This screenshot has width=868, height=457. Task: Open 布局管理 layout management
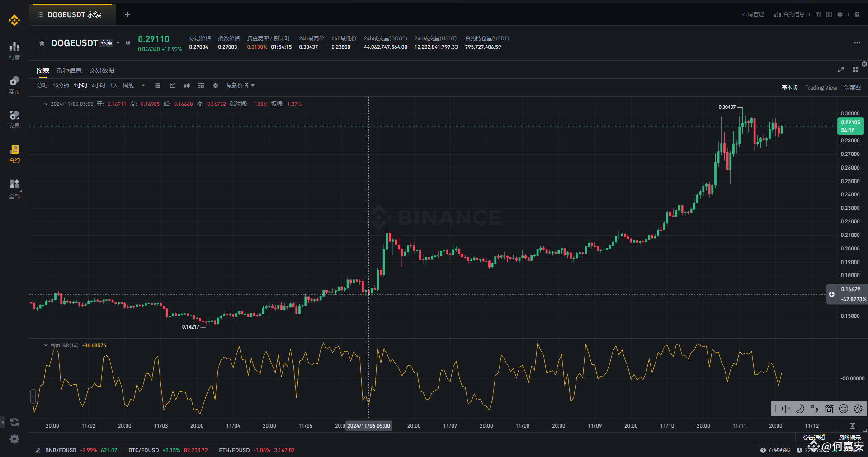pos(753,14)
